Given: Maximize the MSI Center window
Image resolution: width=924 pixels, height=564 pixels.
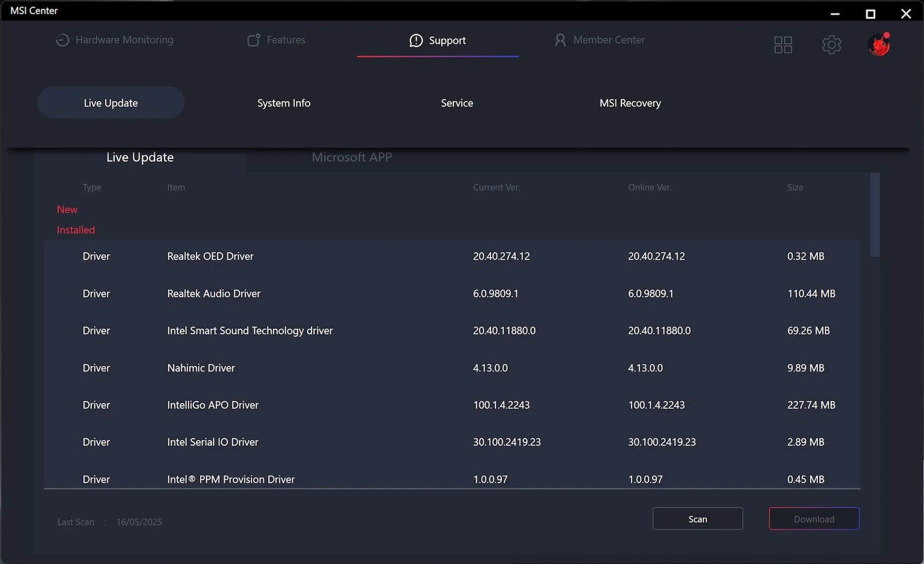Looking at the screenshot, I should (x=870, y=13).
